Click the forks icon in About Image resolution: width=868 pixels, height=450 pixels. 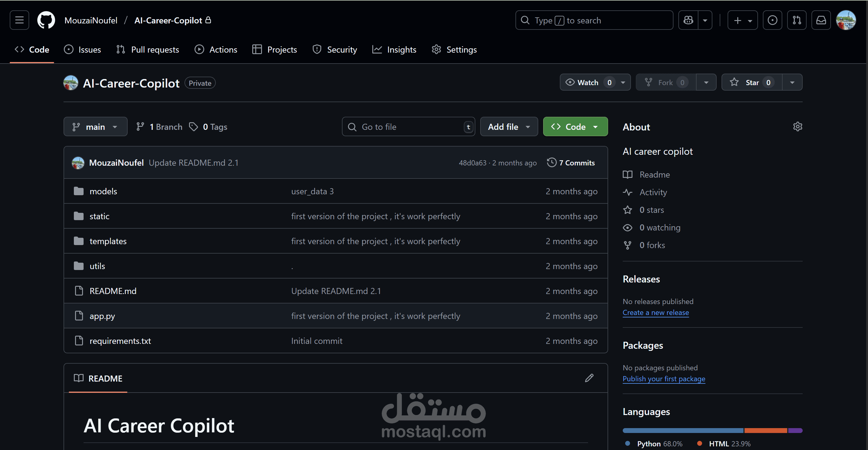pos(627,245)
